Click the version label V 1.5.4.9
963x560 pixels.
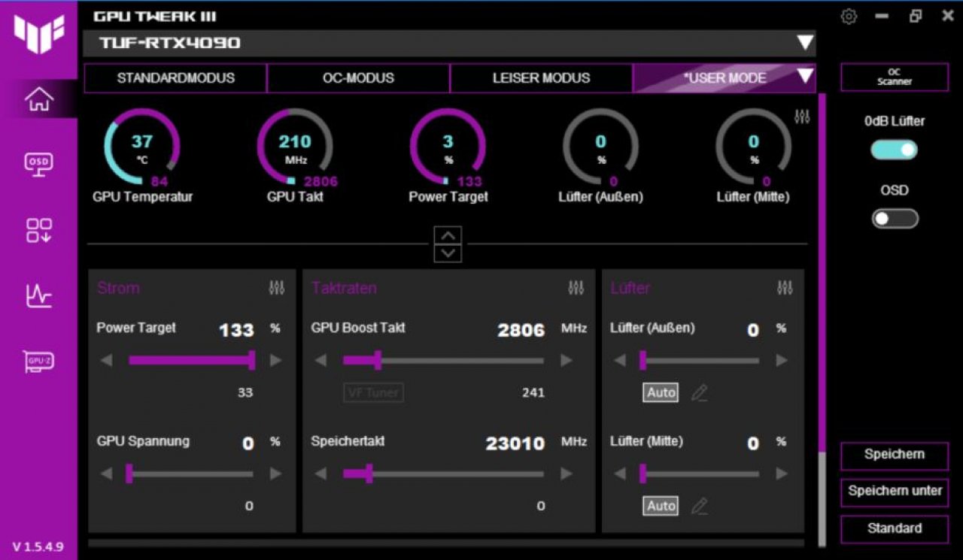pos(38,546)
